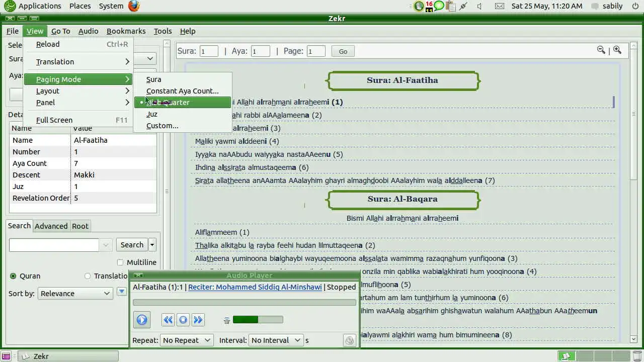Enable the Multiline checkbox
This screenshot has width=644, height=362.
120,262
